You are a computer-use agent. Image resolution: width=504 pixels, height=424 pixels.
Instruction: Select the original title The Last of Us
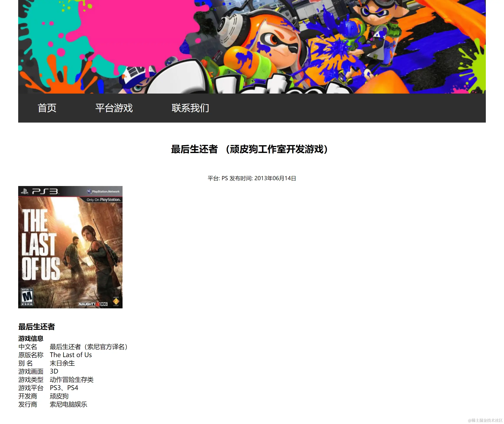pyautogui.click(x=71, y=355)
